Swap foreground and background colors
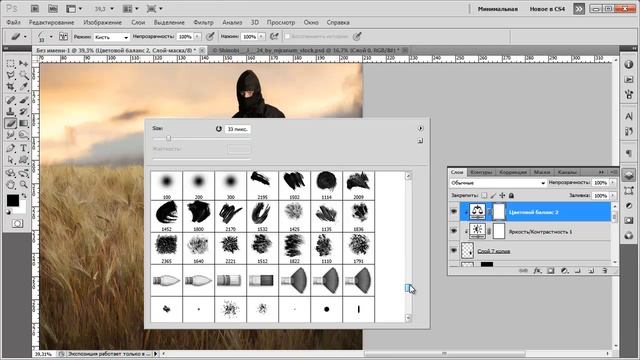Viewport: 640px width, 360px height. (24, 196)
